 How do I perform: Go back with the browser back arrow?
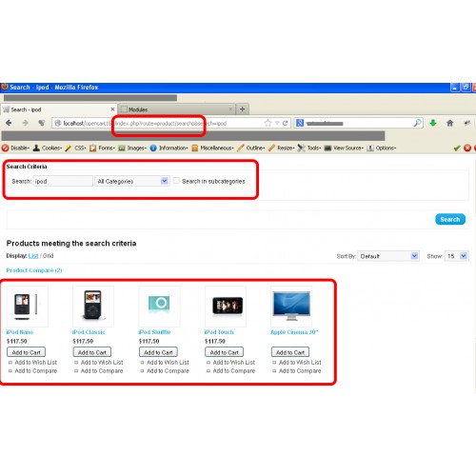coord(9,123)
